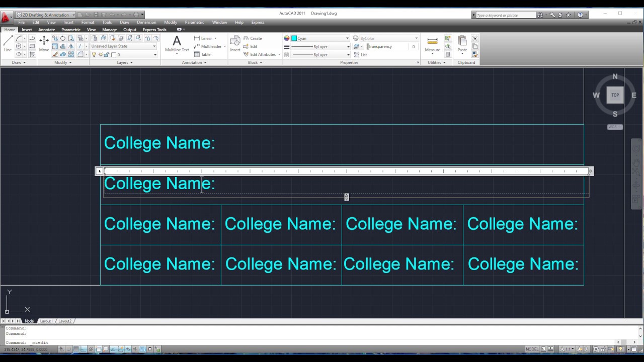Select the Rotate tool in Modify panel
This screenshot has height=362, width=644.
tap(63, 38)
